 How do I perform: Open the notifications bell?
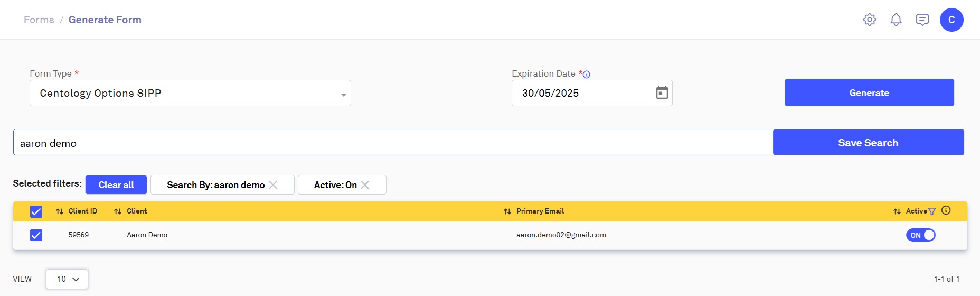(896, 20)
